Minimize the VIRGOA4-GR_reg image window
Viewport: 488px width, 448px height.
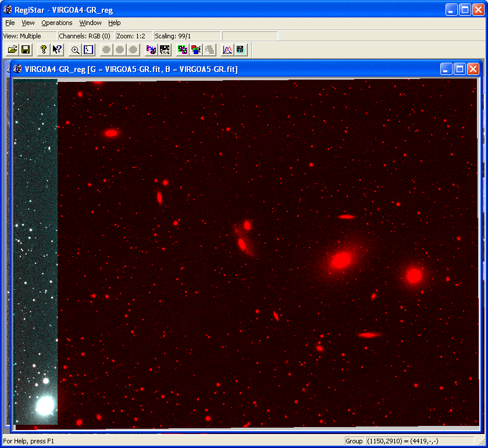click(x=446, y=69)
